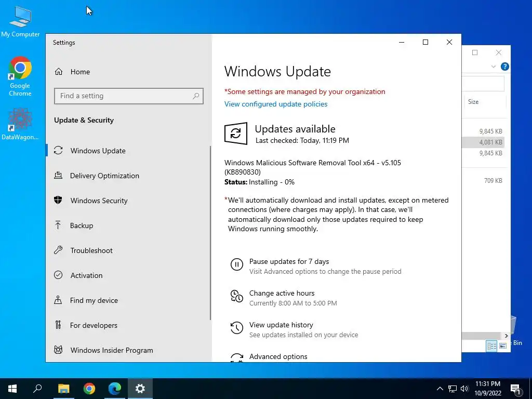Select the DataWagon desktop shortcut
The height and width of the screenshot is (399, 532).
tap(20, 124)
